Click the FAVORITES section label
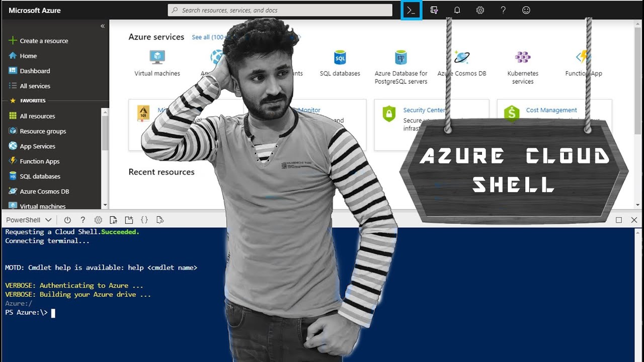 coord(33,101)
